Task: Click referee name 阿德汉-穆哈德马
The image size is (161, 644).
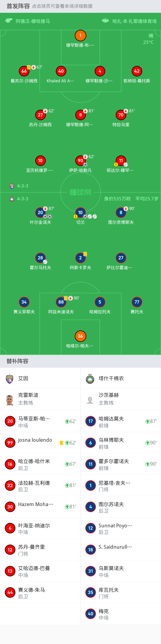Action: click(x=33, y=21)
